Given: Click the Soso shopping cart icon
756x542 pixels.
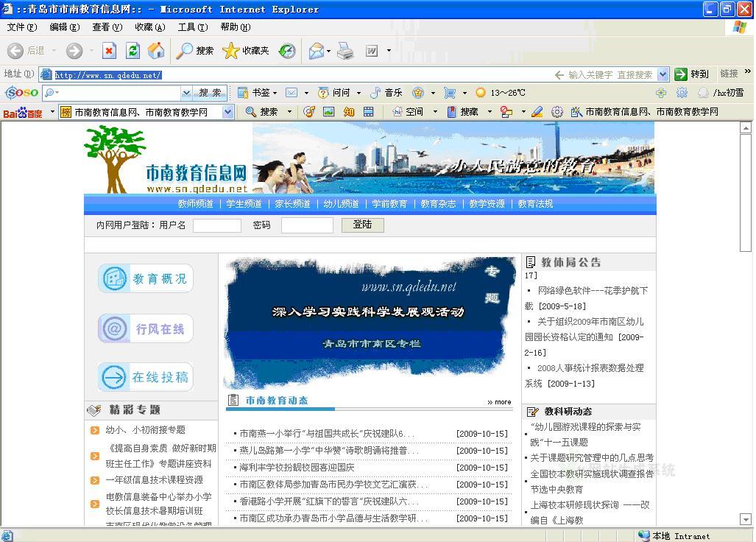Looking at the screenshot, I should coord(450,93).
